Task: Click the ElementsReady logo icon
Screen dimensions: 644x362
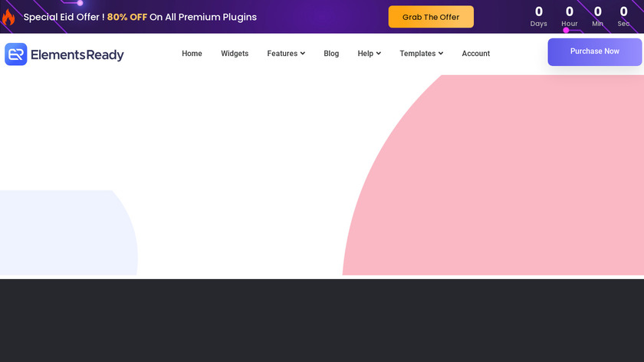Action: (x=15, y=54)
